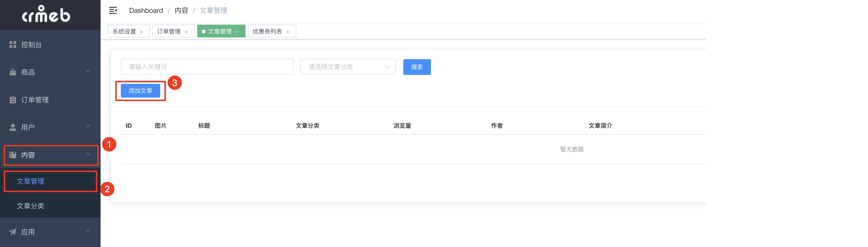
Task: Close the 订单管理 tab
Action: click(186, 32)
